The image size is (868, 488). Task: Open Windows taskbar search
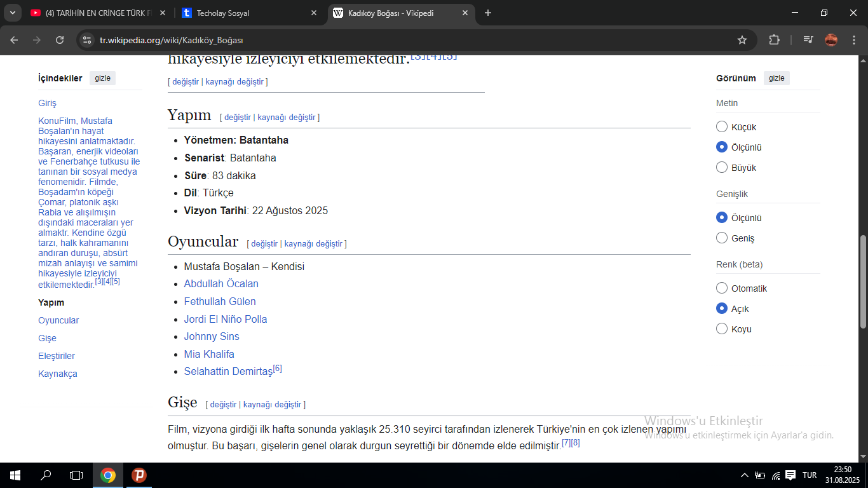tap(46, 475)
